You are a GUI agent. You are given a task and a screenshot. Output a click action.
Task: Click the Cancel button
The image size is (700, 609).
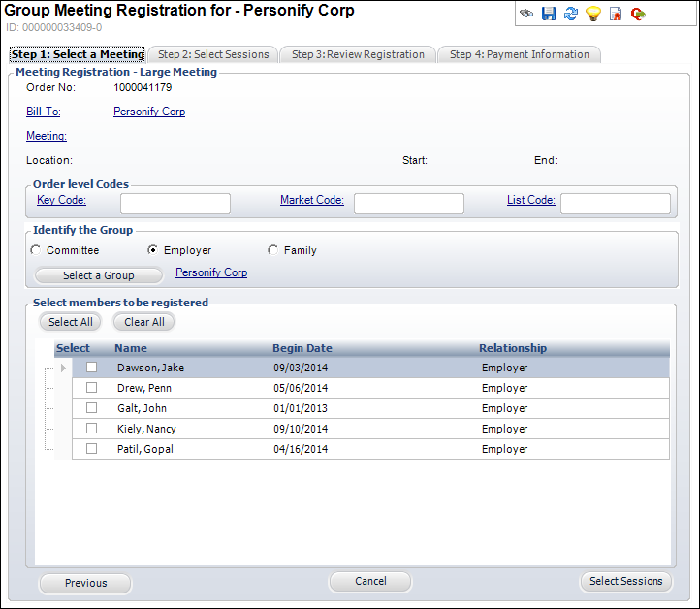tap(370, 581)
